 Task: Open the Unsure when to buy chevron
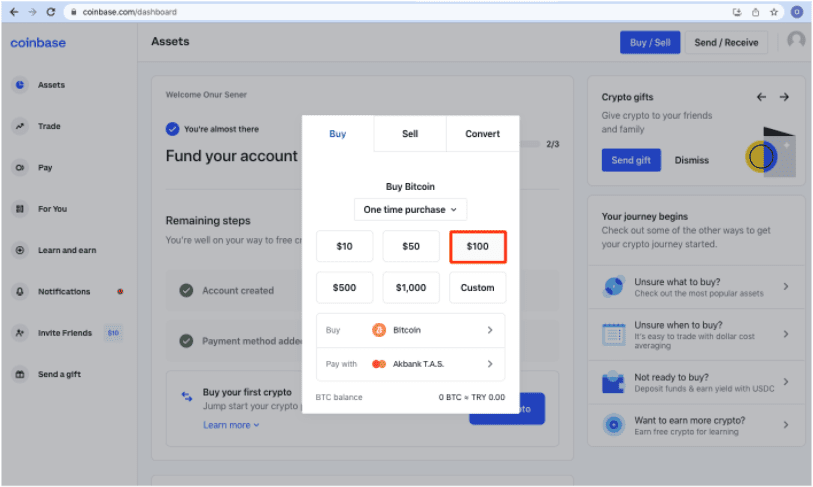[786, 334]
